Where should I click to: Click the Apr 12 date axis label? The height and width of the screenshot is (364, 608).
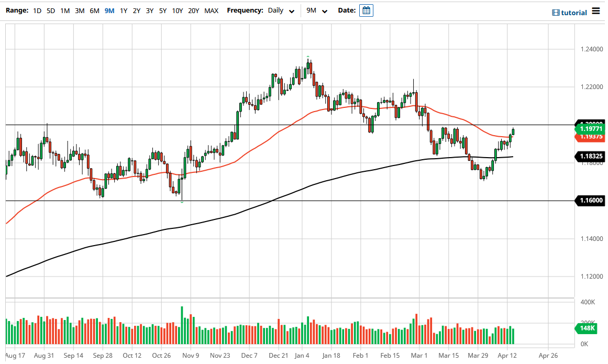[x=507, y=356]
